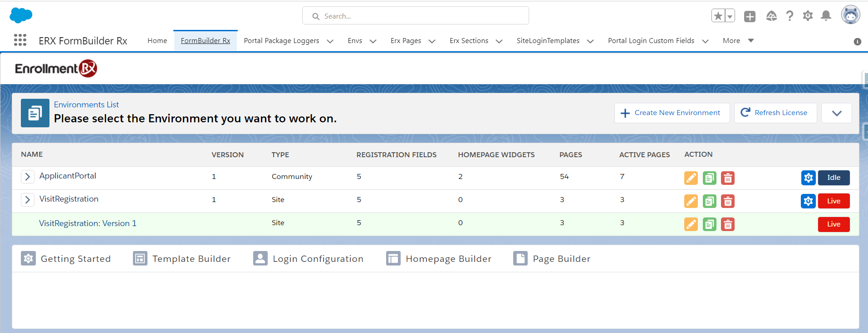This screenshot has height=333, width=868.
Task: Delete the ApplicantPortal environment via trash icon
Action: [728, 178]
